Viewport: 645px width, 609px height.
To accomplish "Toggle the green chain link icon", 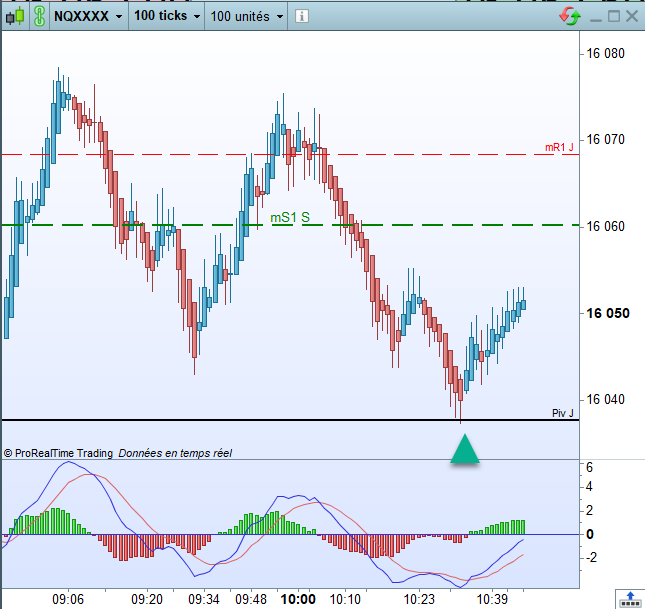I will point(39,16).
